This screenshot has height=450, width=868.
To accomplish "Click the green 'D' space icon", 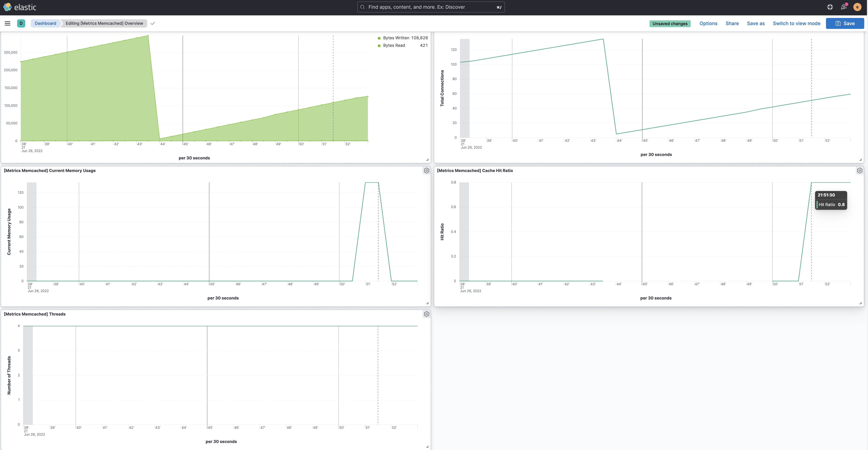I will click(21, 23).
